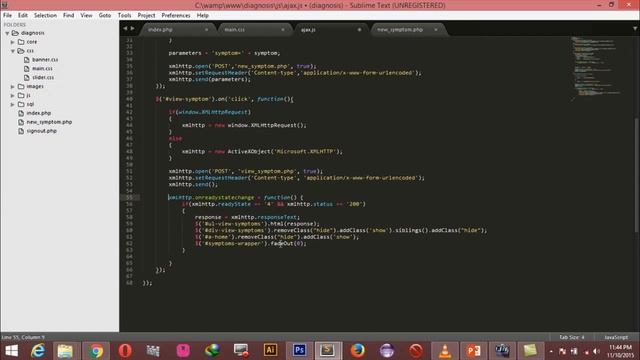Switch to the ajax.js tab

coord(330,29)
